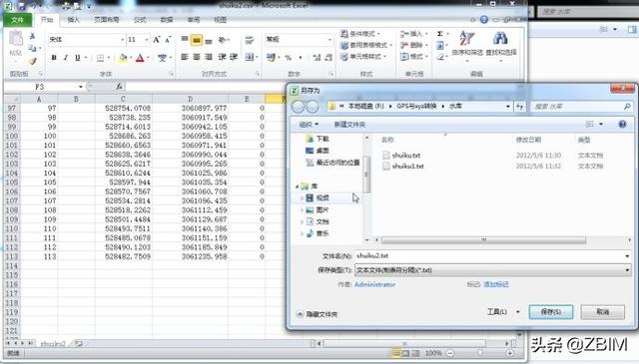This screenshot has height=364, width=639.
Task: Click the Fill Color bucket icon
Action: (122, 58)
